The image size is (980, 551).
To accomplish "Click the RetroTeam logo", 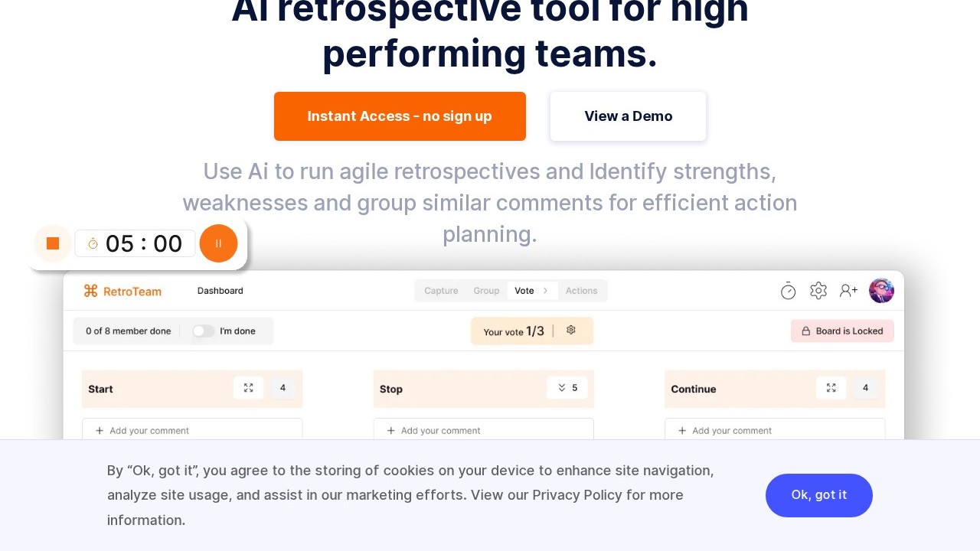I will click(122, 291).
